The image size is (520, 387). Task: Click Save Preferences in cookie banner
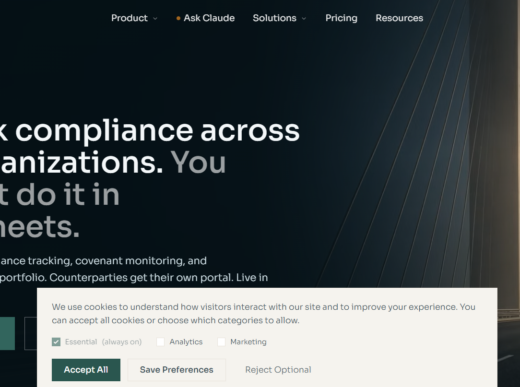pyautogui.click(x=177, y=370)
